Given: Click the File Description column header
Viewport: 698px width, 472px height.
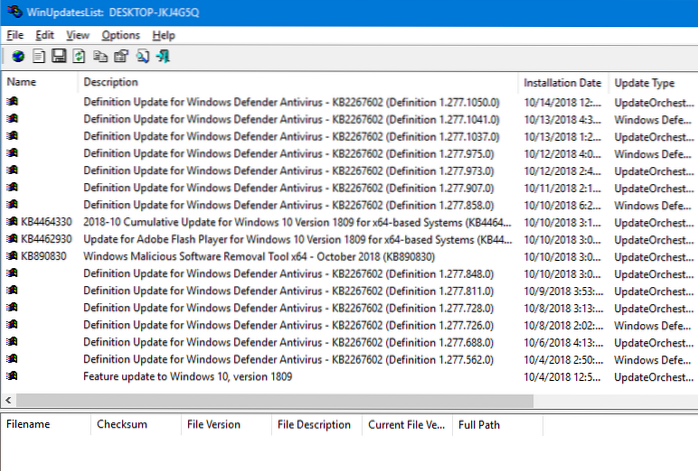Looking at the screenshot, I should pos(317,424).
